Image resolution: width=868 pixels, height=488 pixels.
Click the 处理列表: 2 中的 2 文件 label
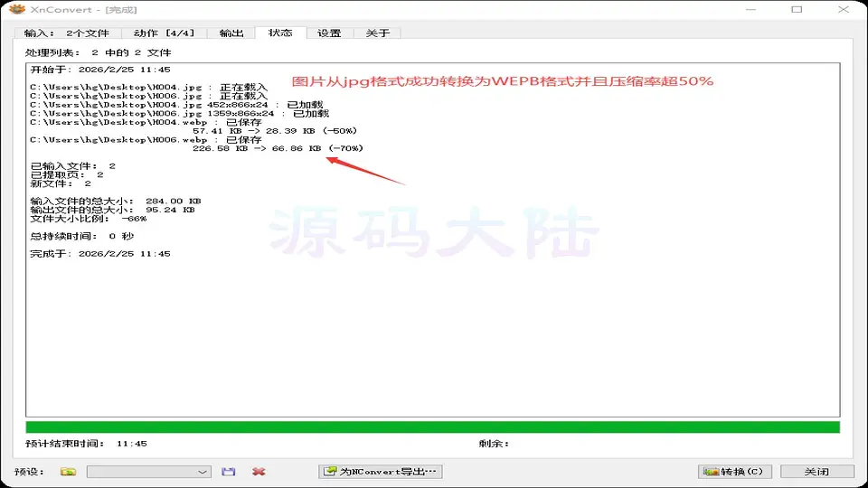(98, 52)
